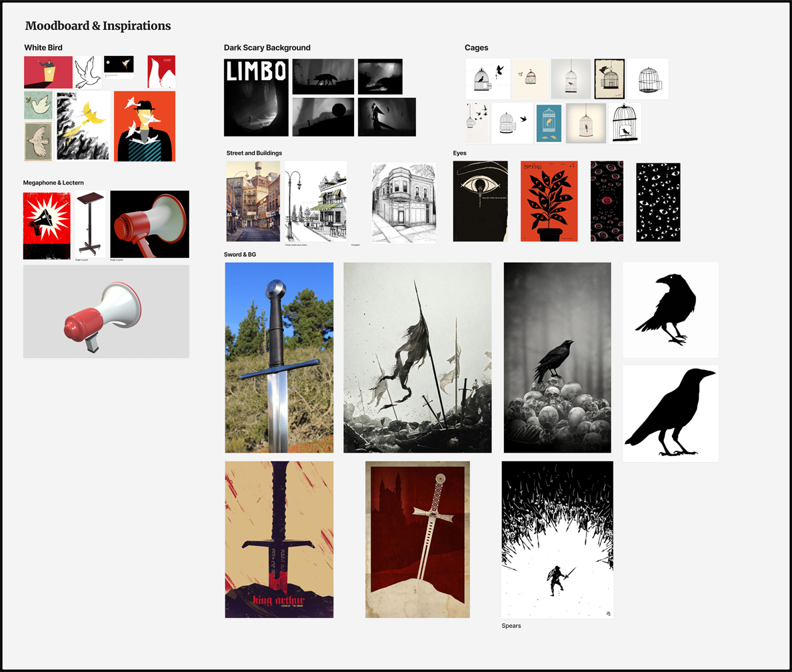The image size is (792, 672).
Task: Click the warrior facing spears illustration
Action: pyautogui.click(x=557, y=539)
